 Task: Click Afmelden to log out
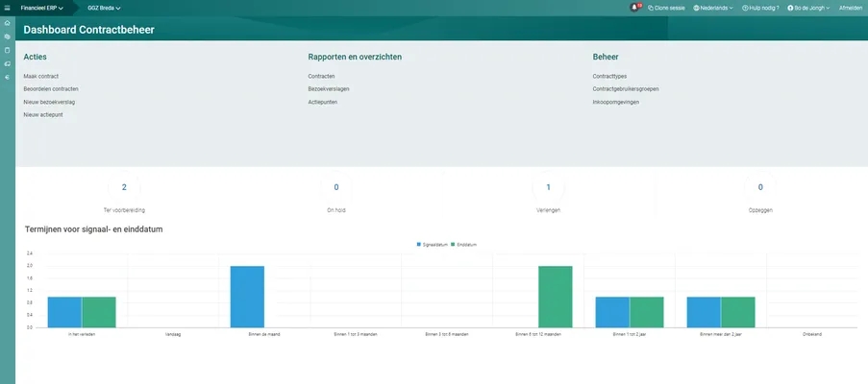(x=851, y=8)
